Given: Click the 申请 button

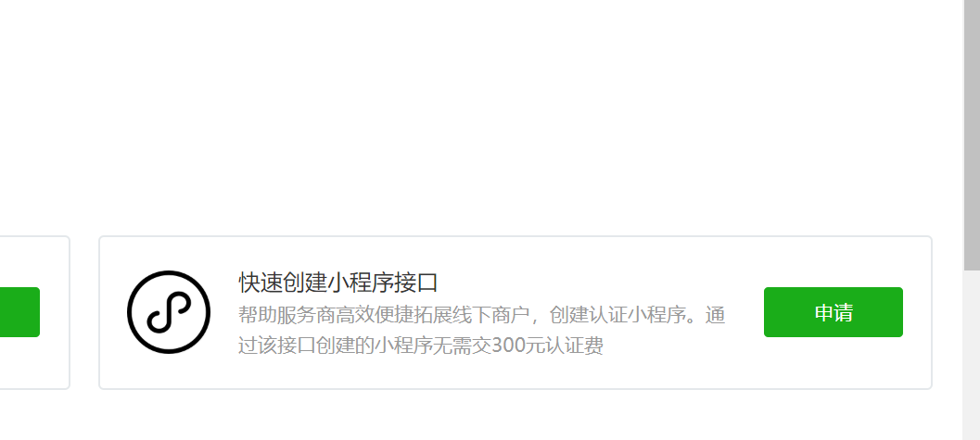Looking at the screenshot, I should point(834,312).
